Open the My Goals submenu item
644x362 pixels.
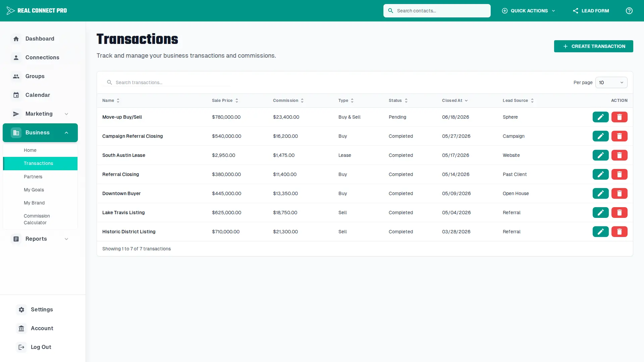(40, 190)
